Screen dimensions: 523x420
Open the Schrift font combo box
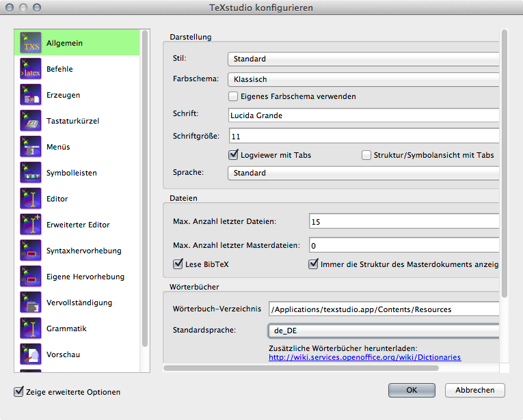click(x=364, y=115)
